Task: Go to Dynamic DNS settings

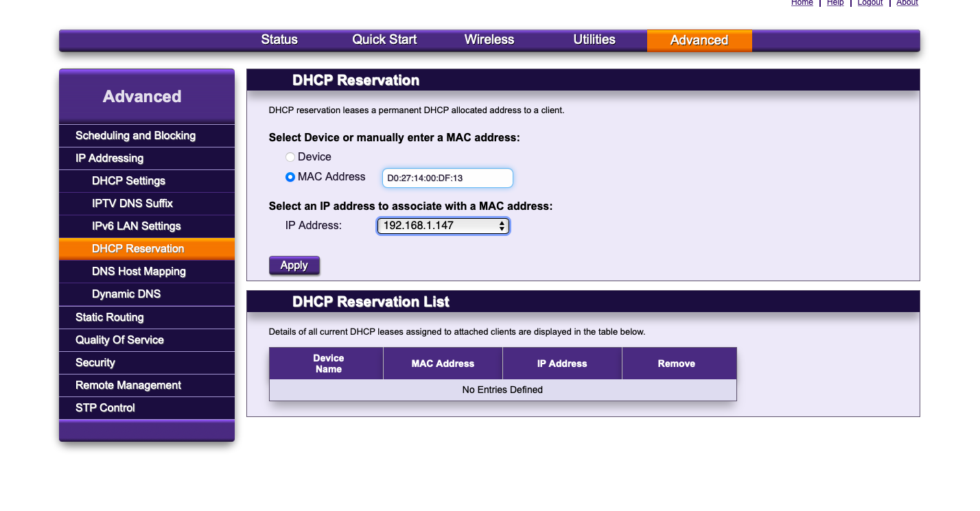Action: (126, 294)
